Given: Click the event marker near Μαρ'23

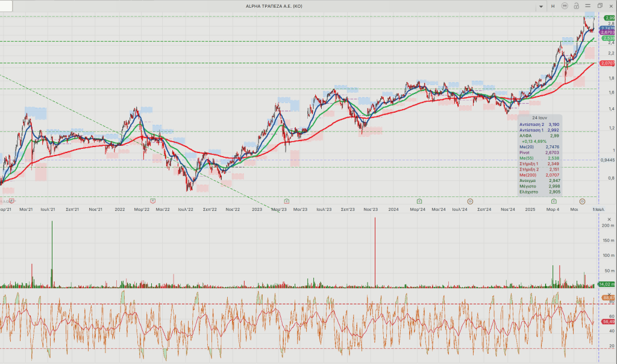Looking at the screenshot, I should point(286,200).
